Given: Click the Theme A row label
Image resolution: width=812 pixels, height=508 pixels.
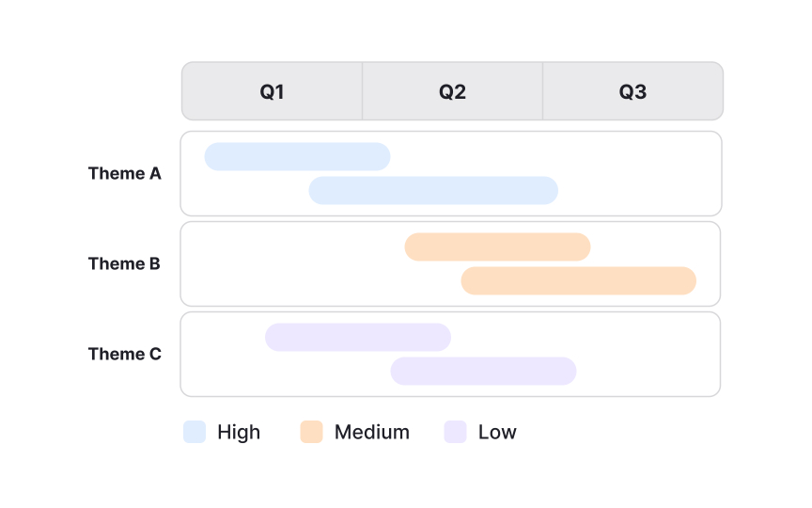Looking at the screenshot, I should pos(125,173).
